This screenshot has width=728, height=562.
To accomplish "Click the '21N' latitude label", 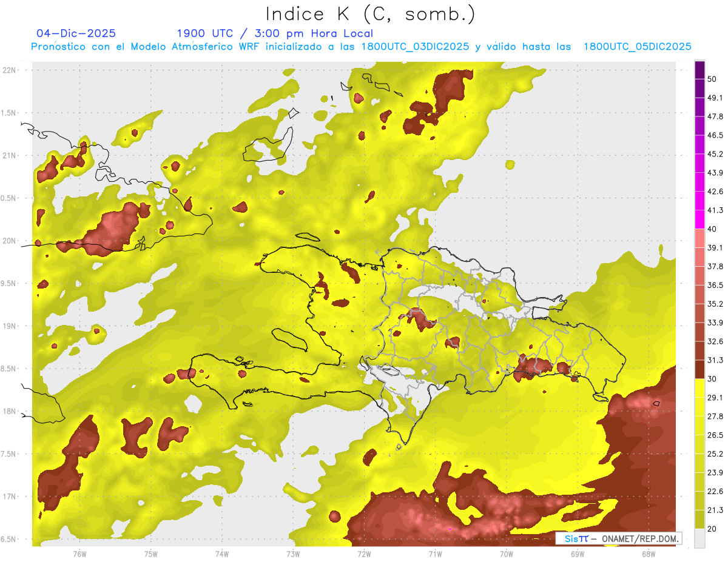I will pyautogui.click(x=10, y=155).
